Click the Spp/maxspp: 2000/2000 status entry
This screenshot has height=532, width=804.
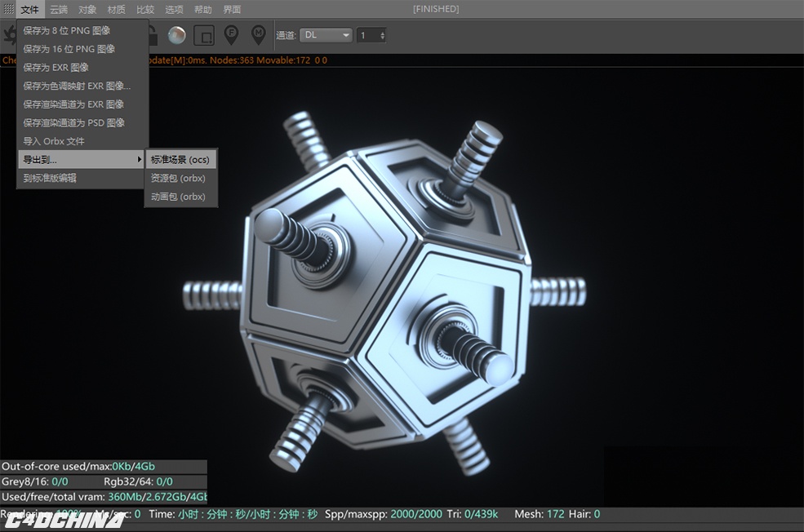point(383,514)
